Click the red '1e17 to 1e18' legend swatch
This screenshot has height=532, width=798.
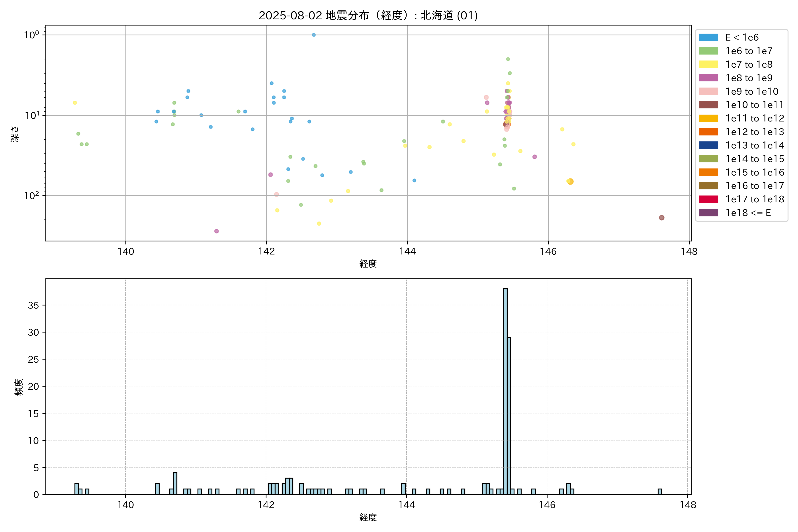708,199
